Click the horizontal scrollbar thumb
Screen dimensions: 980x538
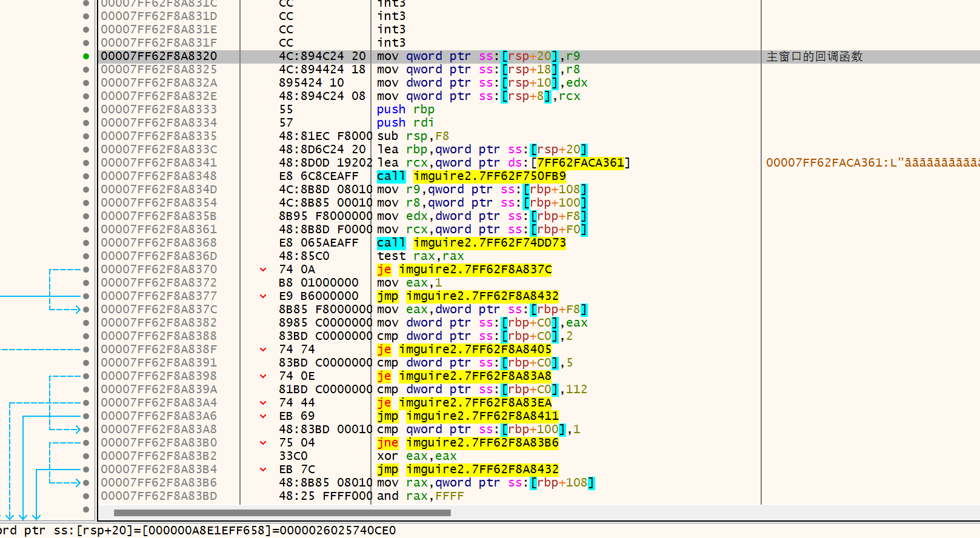282,513
